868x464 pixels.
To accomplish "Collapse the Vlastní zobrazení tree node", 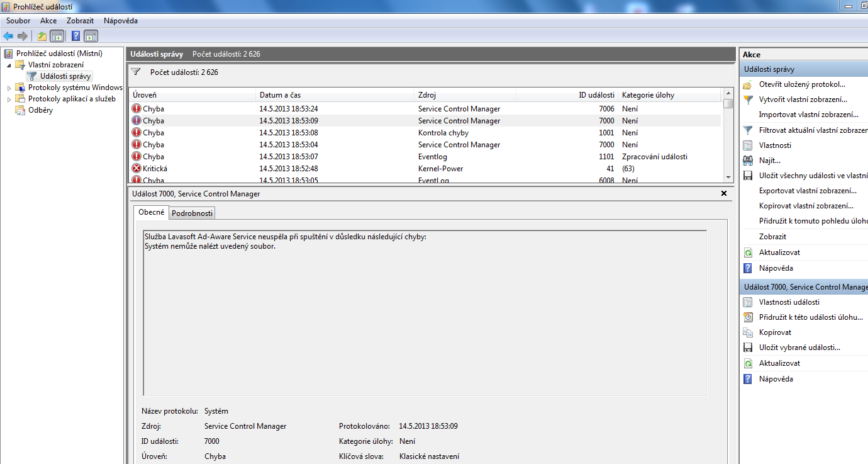I will click(9, 65).
